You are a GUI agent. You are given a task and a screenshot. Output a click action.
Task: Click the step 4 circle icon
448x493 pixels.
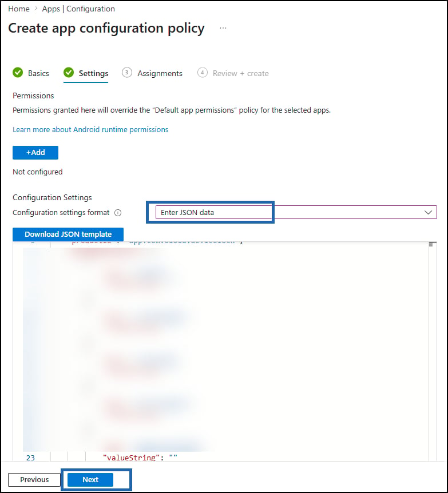coord(203,73)
